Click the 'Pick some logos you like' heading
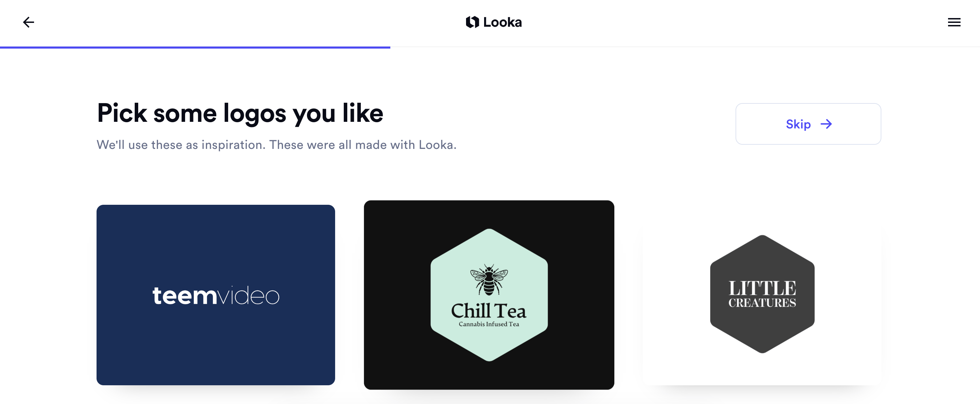 240,113
